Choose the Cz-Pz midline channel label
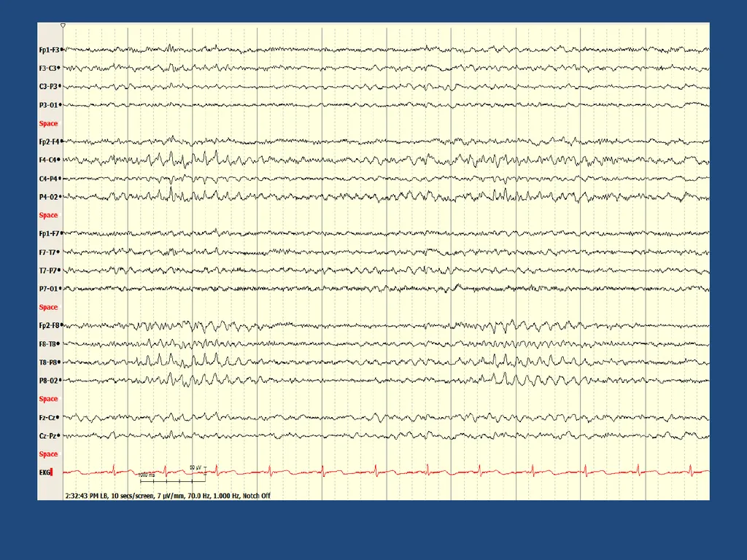This screenshot has height=560, width=747. point(47,436)
